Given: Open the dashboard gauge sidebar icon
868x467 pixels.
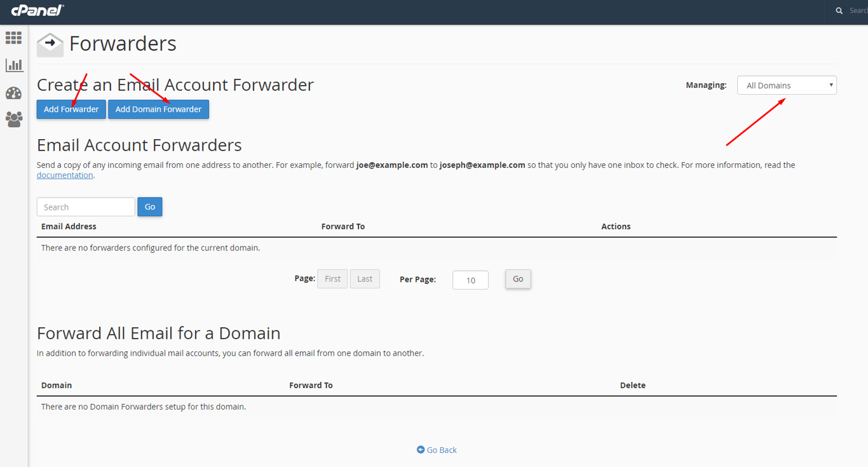Looking at the screenshot, I should click(x=13, y=93).
